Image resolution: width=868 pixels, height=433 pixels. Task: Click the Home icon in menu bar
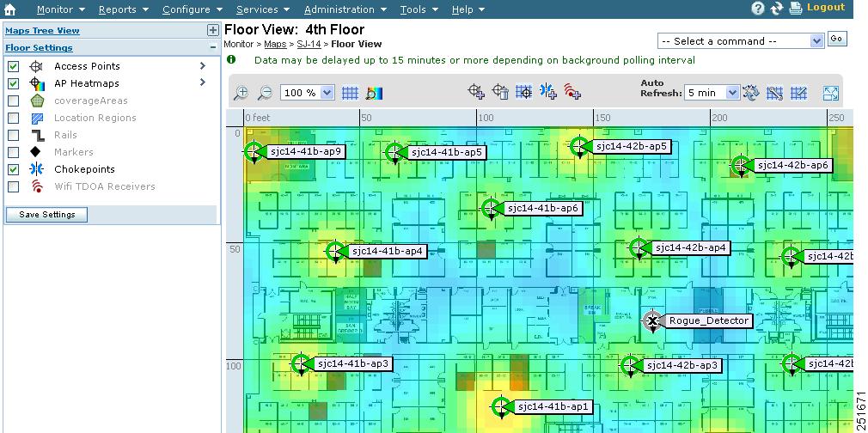coord(9,9)
